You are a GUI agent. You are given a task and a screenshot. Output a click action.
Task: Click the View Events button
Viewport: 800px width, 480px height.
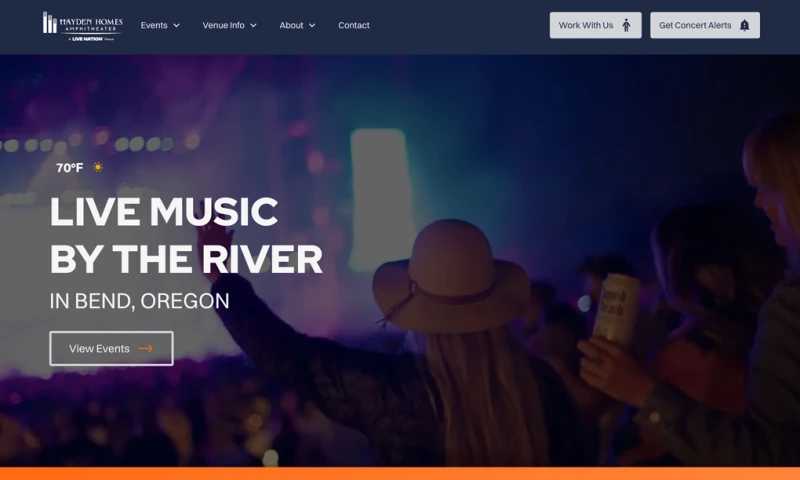coord(111,348)
